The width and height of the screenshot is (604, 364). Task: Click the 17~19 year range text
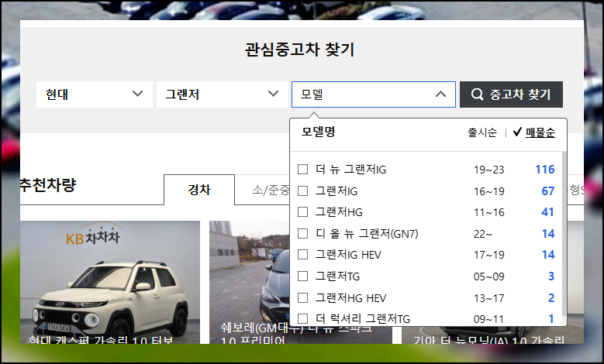coord(488,255)
